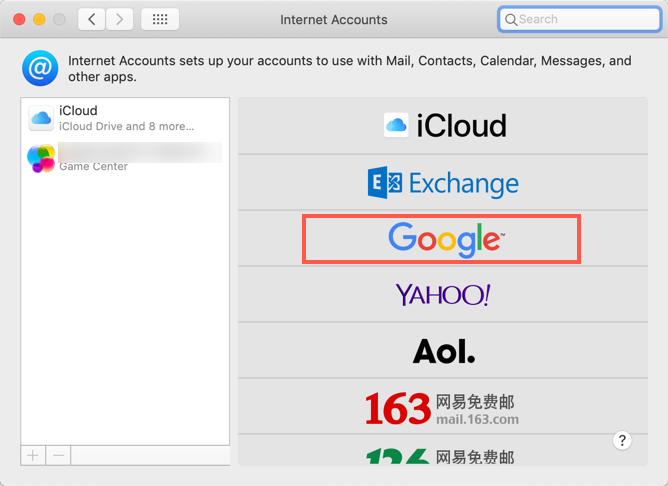Go forward with the right arrow button
668x486 pixels.
119,19
